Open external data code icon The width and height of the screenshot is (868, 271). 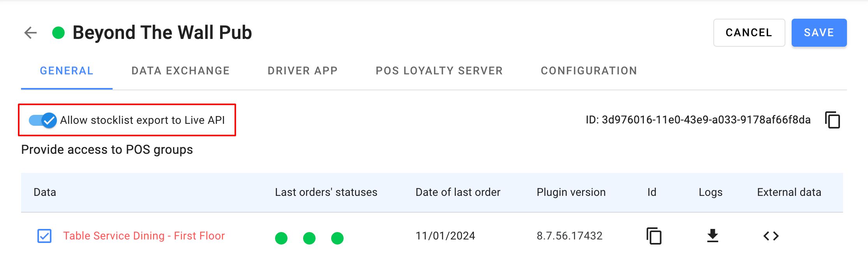click(x=771, y=236)
